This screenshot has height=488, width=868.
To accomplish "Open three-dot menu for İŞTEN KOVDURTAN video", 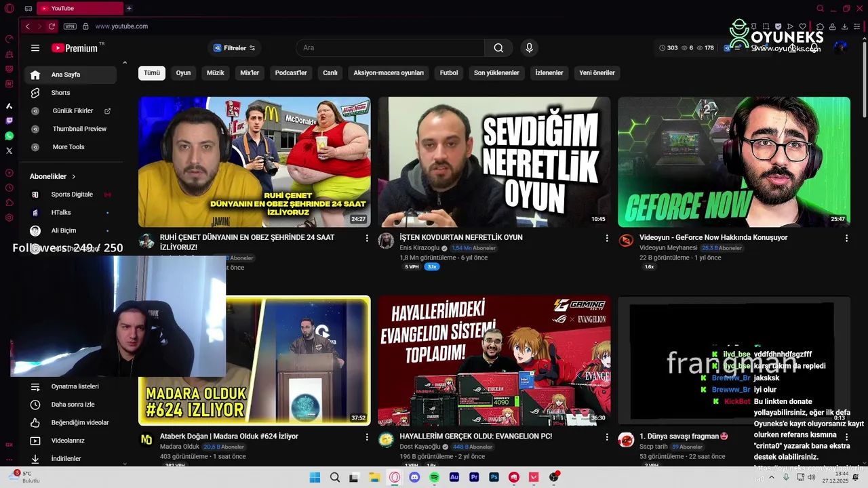I will (607, 238).
